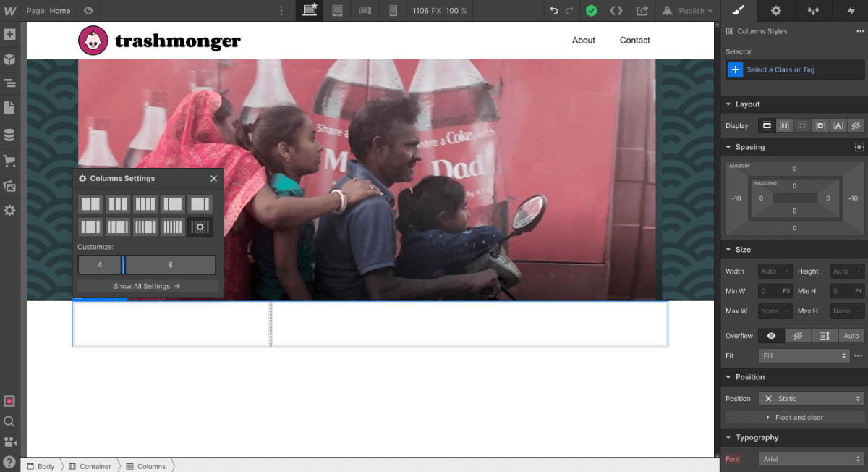
Task: Open the Position Static dropdown
Action: coord(811,399)
